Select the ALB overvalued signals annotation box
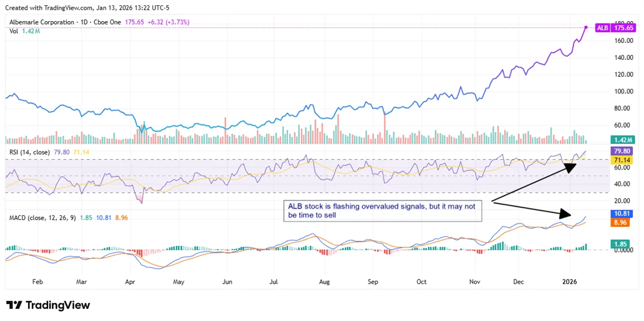This screenshot has height=321, width=644. 382,210
